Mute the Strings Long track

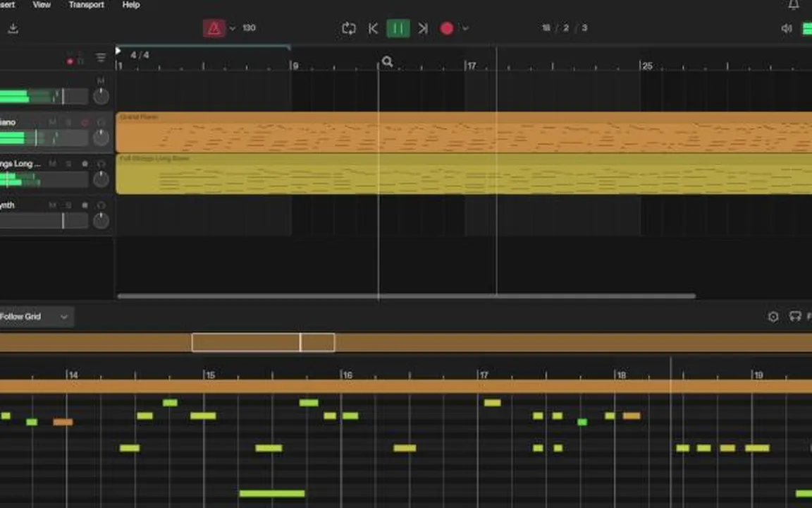(52, 164)
